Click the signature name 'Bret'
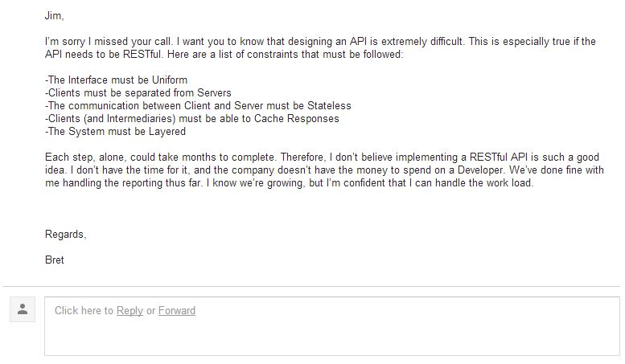 click(55, 260)
